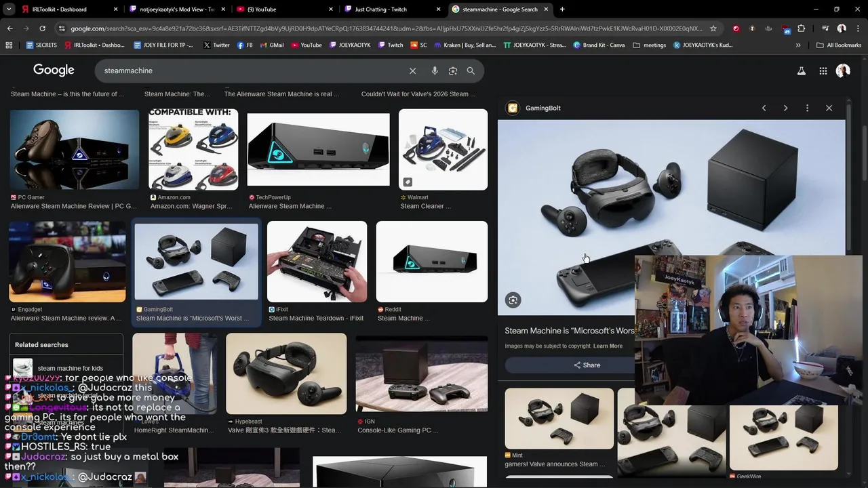This screenshot has width=868, height=488.
Task: Open Engadget Alienware controller image
Action: click(67, 262)
